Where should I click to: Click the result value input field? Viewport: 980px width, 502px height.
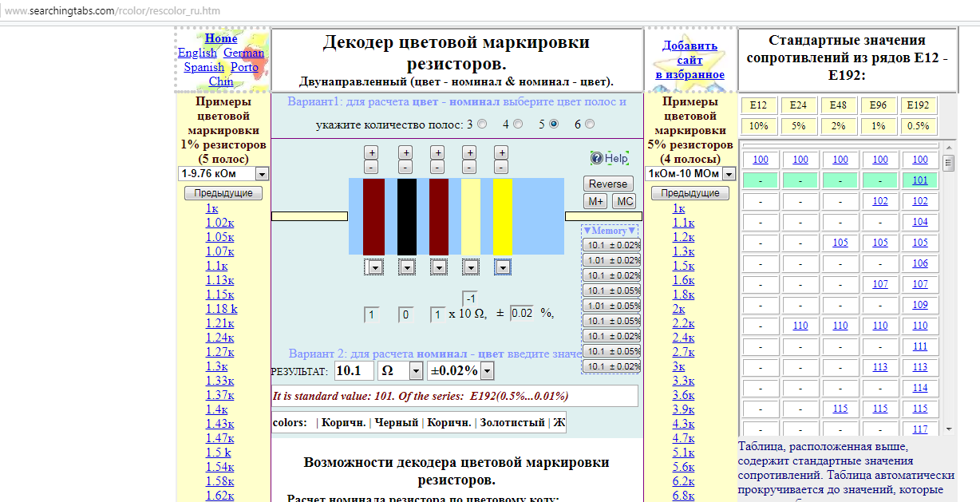[354, 370]
